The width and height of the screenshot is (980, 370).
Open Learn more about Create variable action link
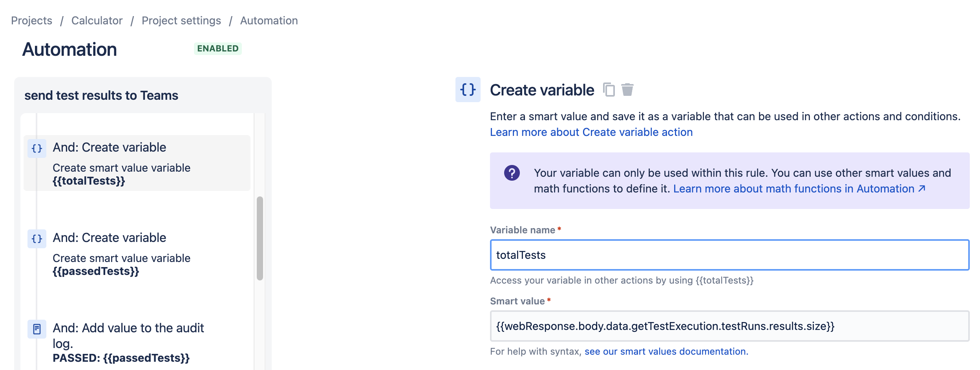(x=591, y=132)
